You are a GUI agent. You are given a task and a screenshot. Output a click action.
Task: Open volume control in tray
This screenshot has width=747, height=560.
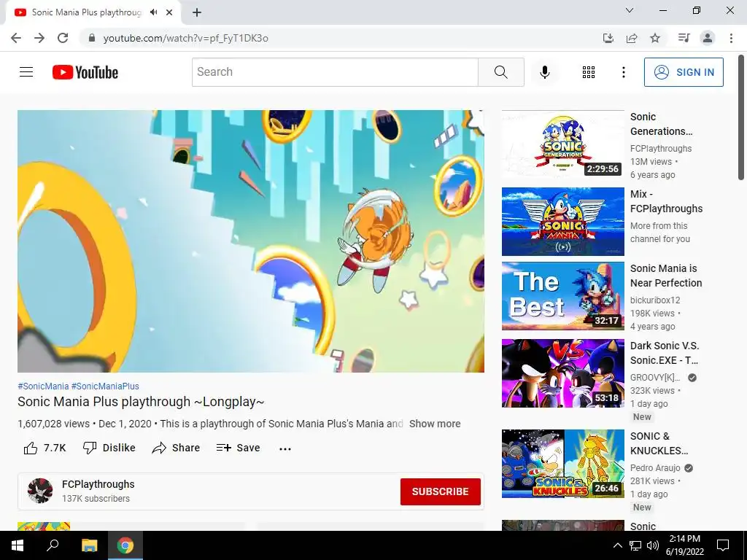653,545
